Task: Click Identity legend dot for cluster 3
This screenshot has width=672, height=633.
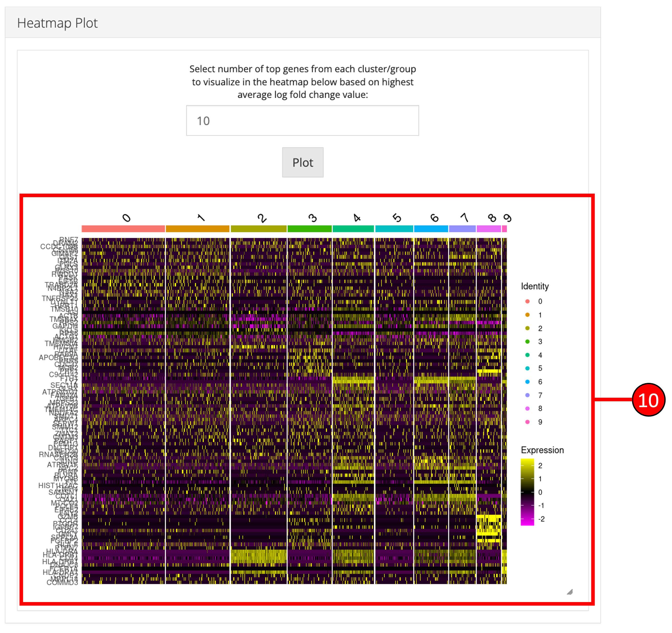Action: point(527,341)
